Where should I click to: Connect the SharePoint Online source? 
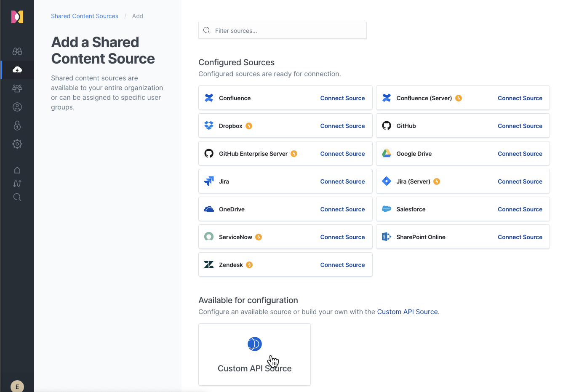coord(520,237)
